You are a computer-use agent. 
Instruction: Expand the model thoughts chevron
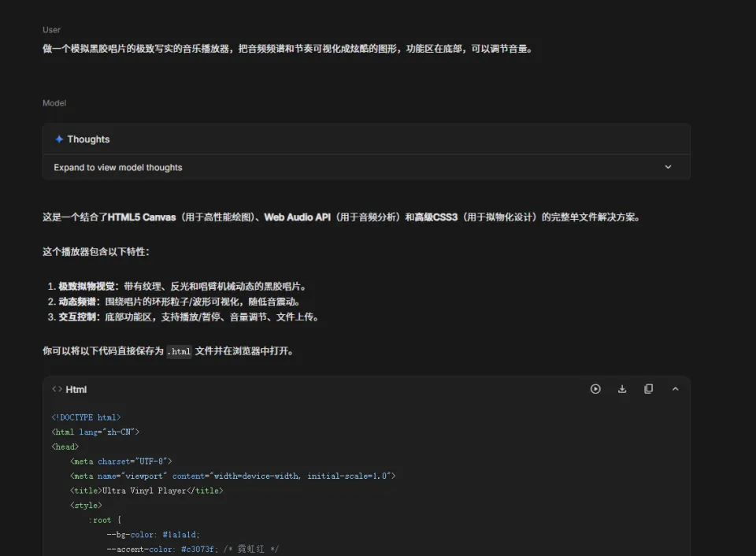pyautogui.click(x=668, y=167)
